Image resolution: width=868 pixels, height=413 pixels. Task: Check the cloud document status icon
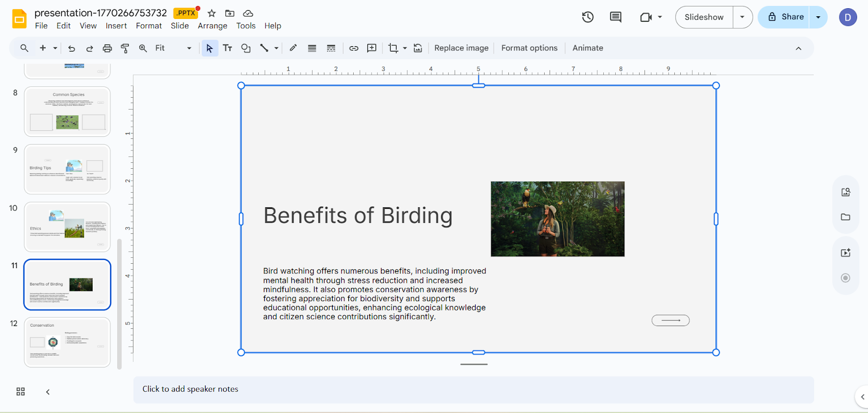tap(248, 13)
